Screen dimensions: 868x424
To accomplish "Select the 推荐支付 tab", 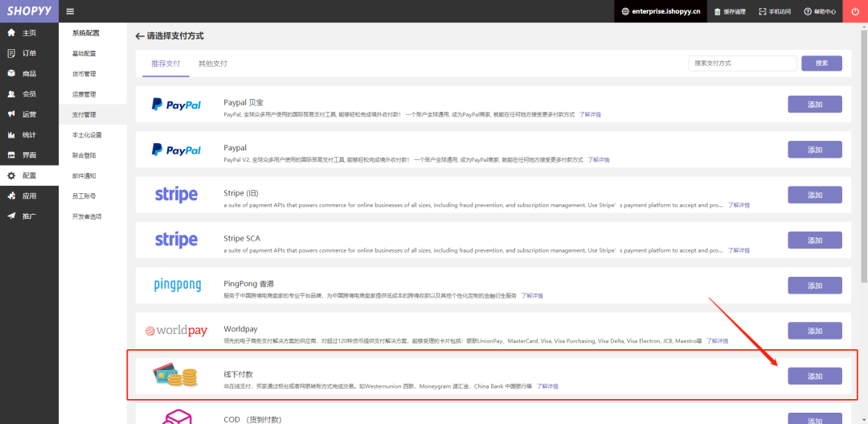I will coord(166,64).
